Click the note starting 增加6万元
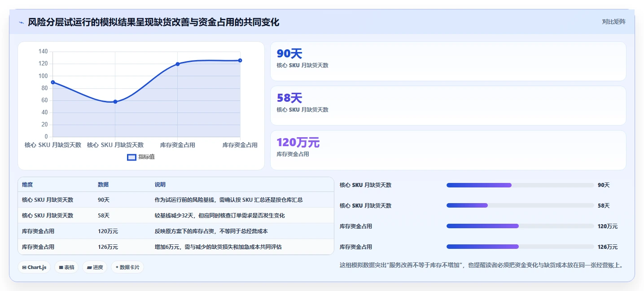644x291 pixels. pos(218,247)
